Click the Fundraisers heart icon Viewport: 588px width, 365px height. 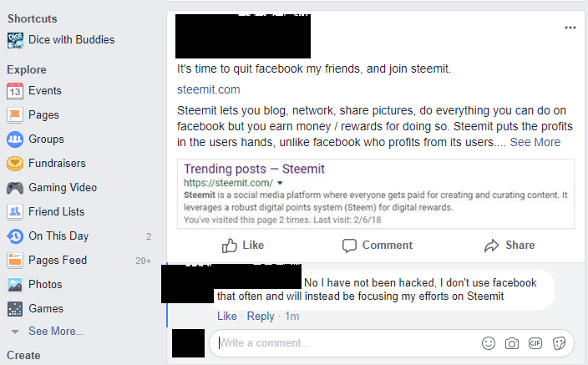(x=15, y=164)
